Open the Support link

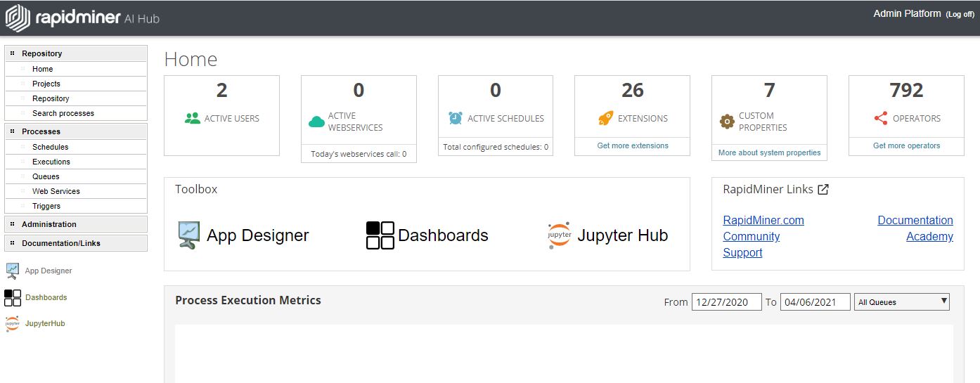pos(742,252)
